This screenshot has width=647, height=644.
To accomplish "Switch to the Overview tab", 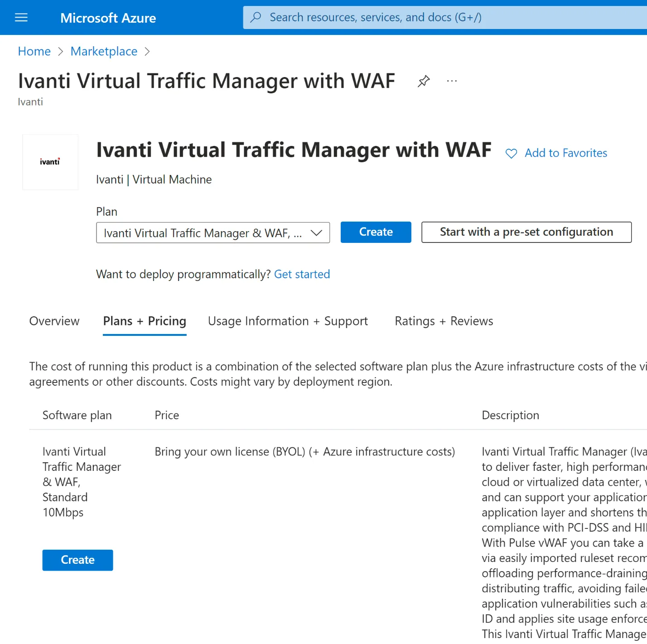I will pyautogui.click(x=54, y=321).
